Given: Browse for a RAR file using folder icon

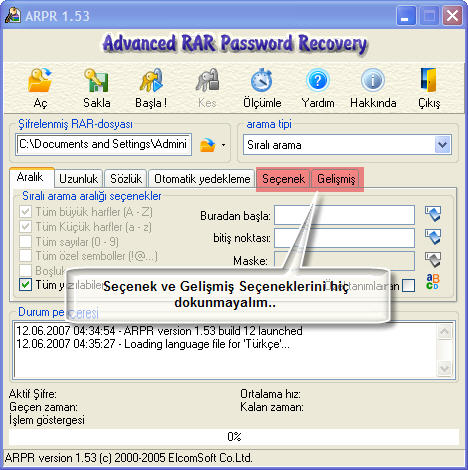Looking at the screenshot, I should coord(207,145).
